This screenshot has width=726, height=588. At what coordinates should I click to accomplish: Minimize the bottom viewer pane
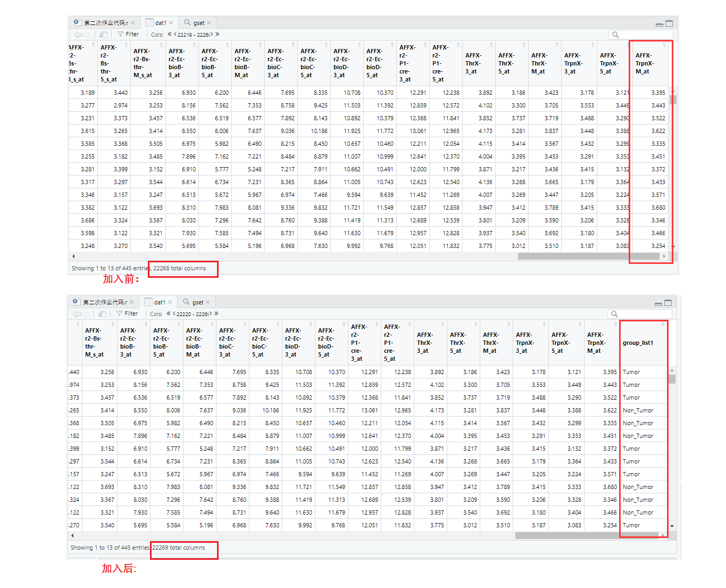coord(658,304)
